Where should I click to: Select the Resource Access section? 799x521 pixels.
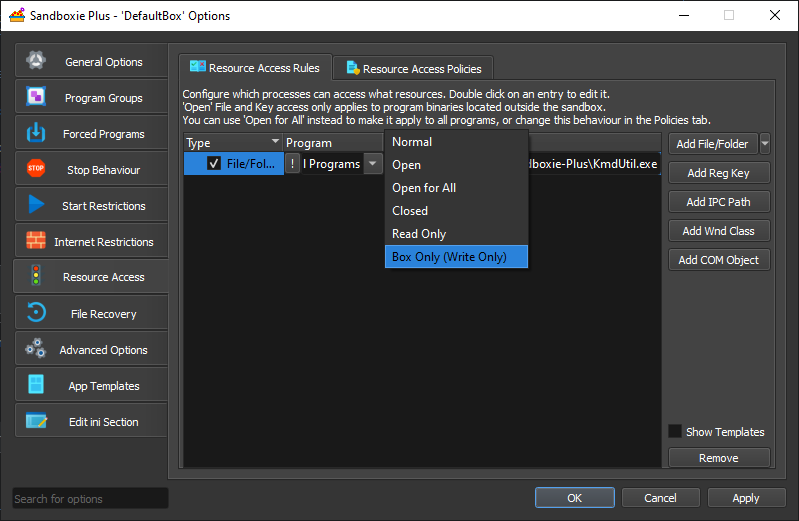(x=91, y=277)
